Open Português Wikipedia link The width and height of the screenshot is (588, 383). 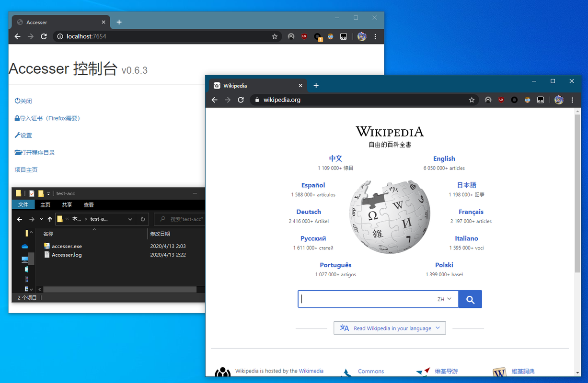pos(335,265)
